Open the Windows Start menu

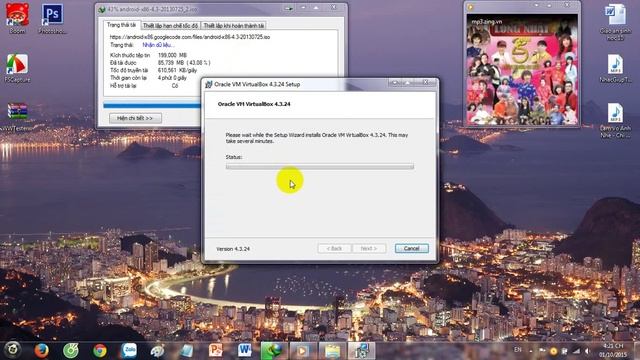[12, 350]
